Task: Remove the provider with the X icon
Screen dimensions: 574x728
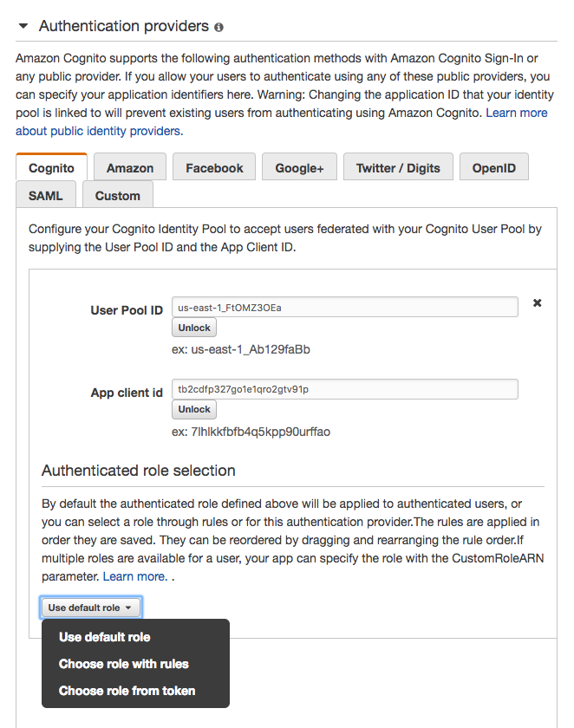Action: pos(537,303)
